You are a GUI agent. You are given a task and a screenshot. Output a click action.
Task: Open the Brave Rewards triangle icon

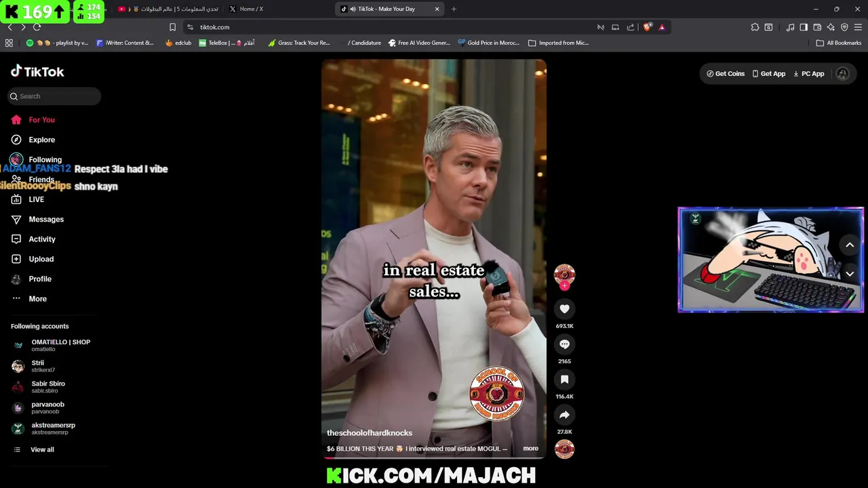click(x=662, y=27)
